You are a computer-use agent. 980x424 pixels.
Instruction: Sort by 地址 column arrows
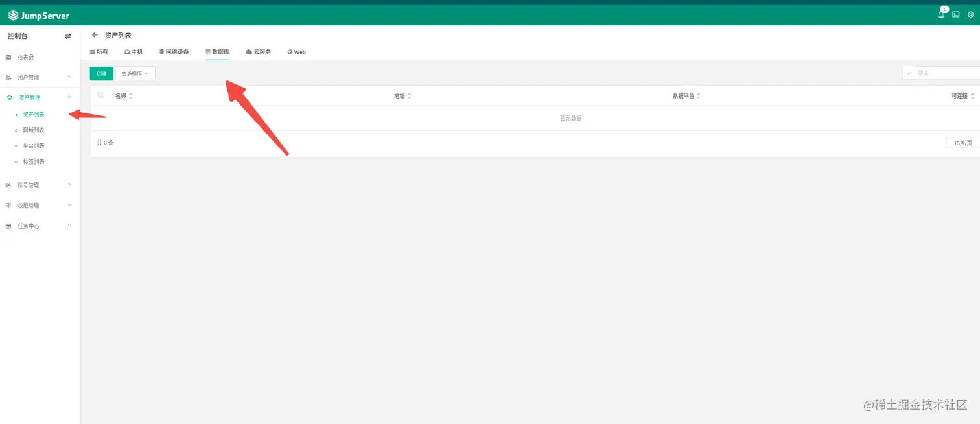(409, 96)
